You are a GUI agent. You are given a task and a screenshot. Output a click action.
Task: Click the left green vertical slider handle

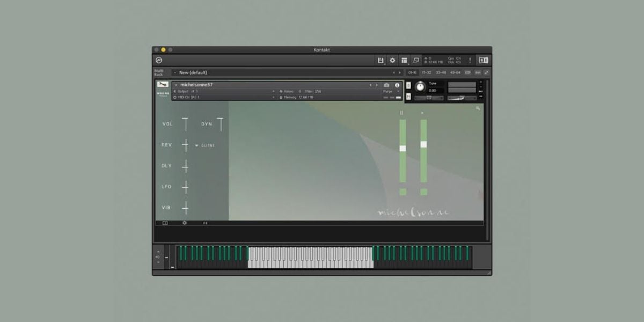[402, 148]
